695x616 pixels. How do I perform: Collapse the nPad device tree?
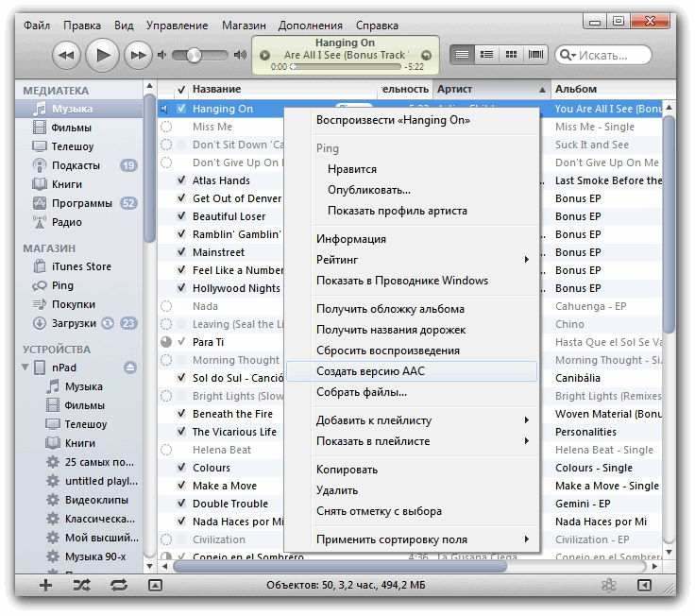tap(25, 368)
